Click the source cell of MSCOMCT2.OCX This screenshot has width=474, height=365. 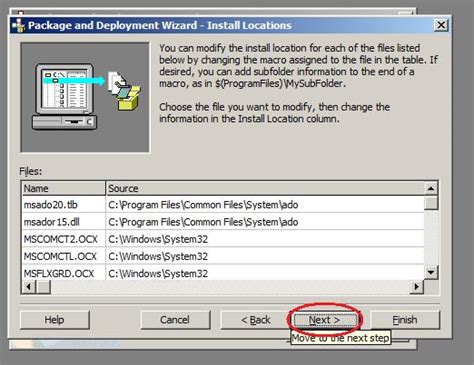[265, 239]
